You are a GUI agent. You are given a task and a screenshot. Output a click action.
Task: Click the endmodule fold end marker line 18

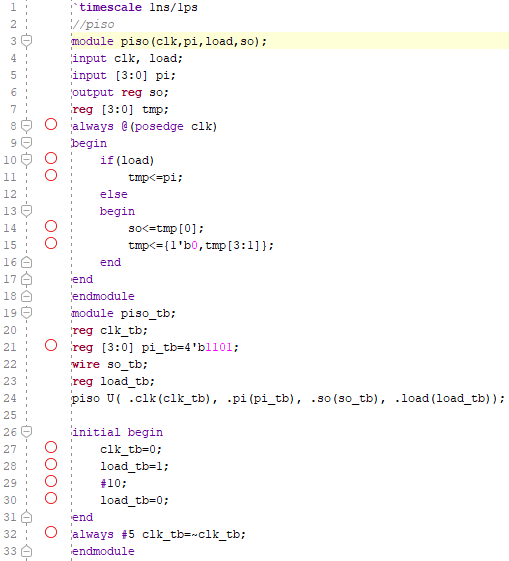click(x=26, y=296)
